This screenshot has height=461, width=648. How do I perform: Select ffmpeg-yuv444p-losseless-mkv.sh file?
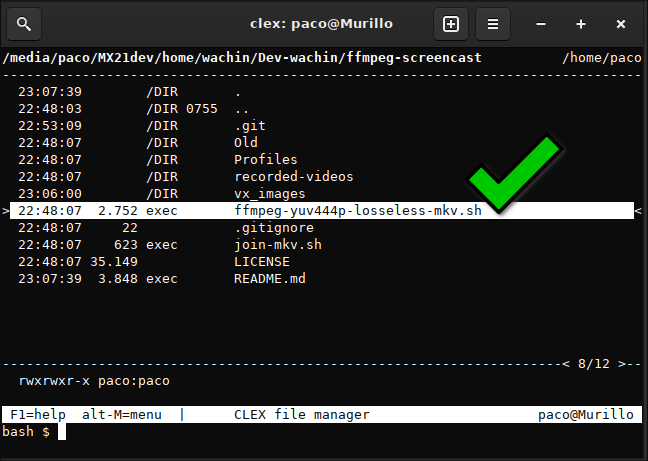click(x=322, y=211)
